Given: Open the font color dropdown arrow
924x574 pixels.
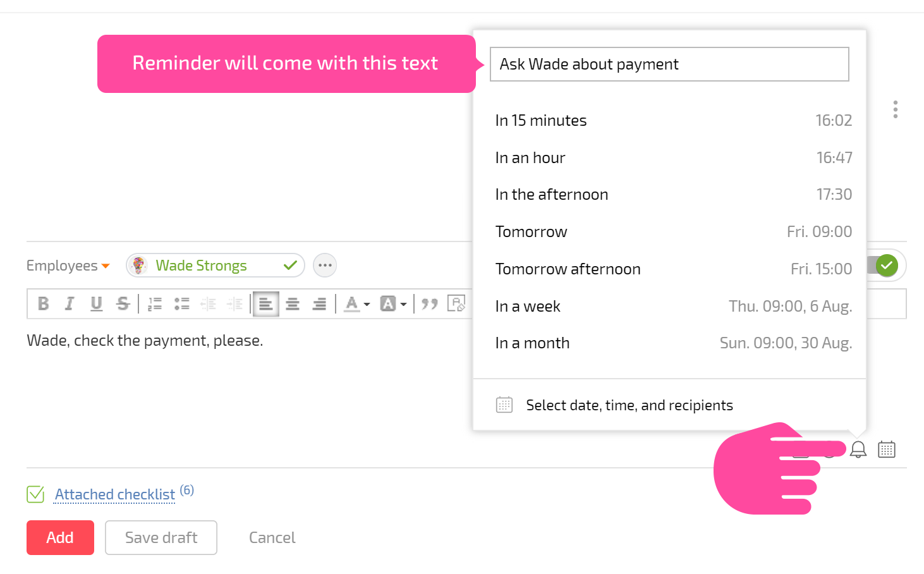Looking at the screenshot, I should pyautogui.click(x=367, y=305).
